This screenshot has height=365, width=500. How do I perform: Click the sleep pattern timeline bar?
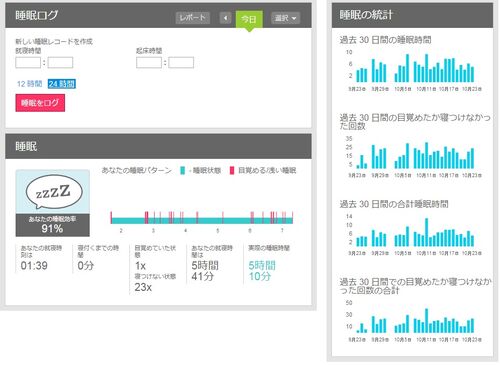point(202,218)
